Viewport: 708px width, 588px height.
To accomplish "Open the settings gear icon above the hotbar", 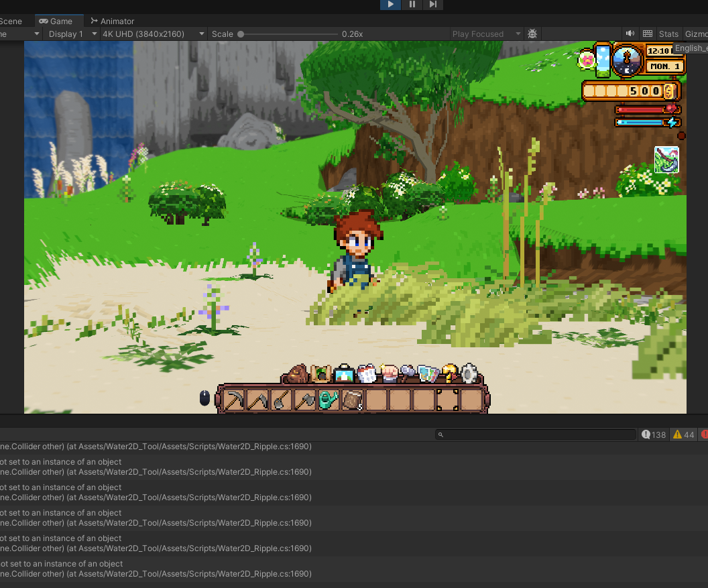I will pos(470,374).
